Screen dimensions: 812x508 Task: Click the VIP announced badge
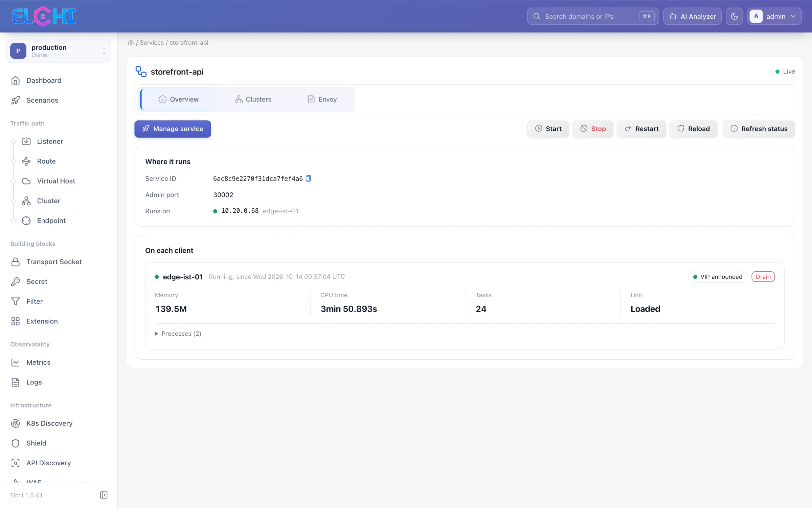[x=717, y=277]
